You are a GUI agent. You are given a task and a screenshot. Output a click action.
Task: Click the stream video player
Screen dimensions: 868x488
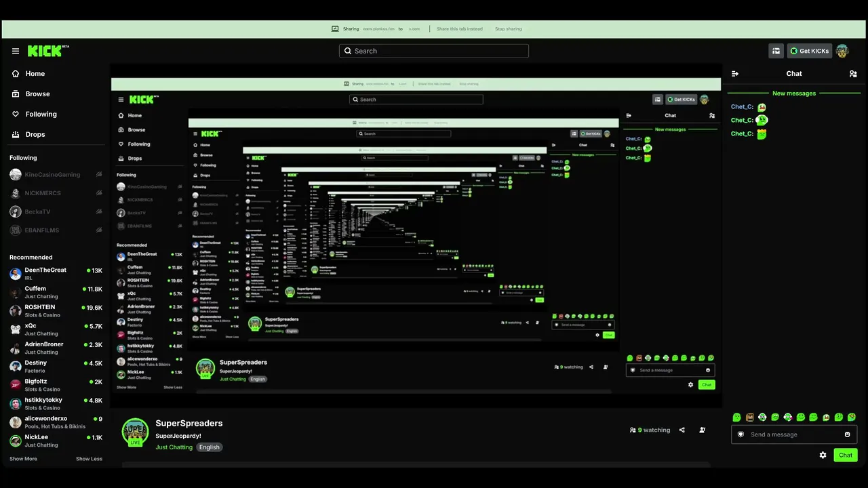[416, 236]
